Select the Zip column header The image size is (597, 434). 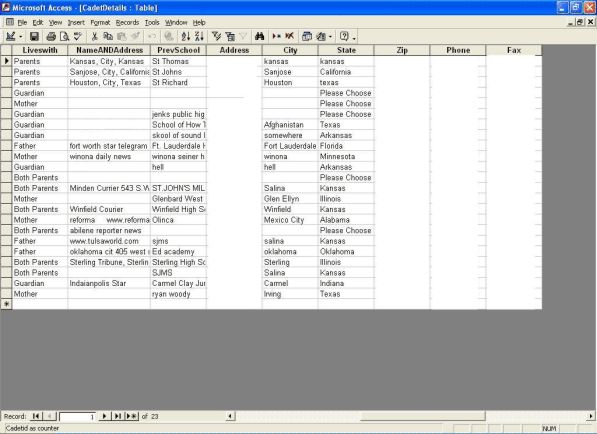[402, 50]
